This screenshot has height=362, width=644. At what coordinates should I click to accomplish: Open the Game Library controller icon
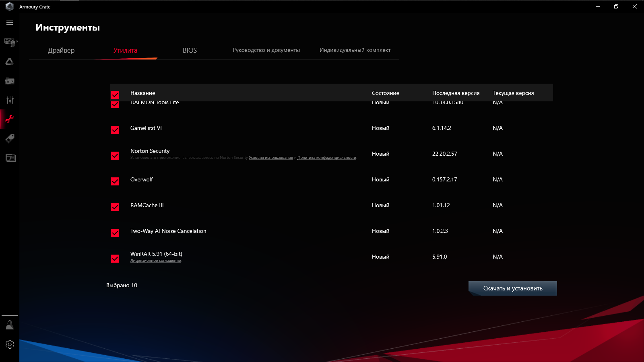[10, 81]
